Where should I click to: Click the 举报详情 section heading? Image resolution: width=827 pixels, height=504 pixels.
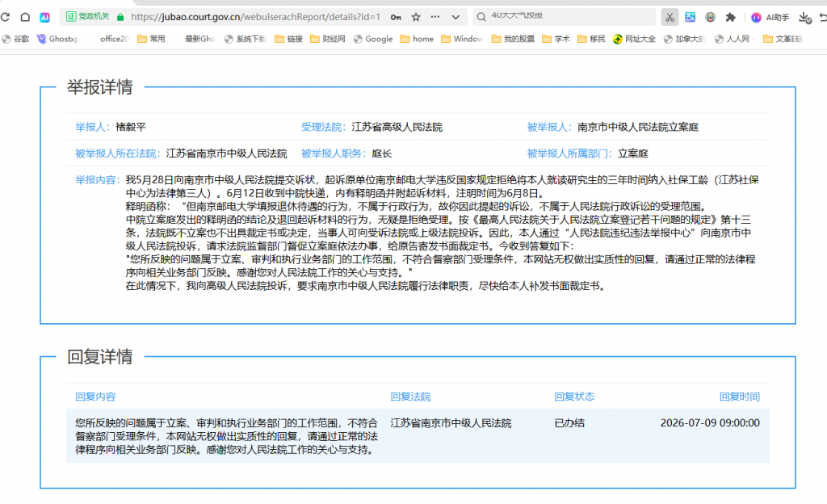99,87
